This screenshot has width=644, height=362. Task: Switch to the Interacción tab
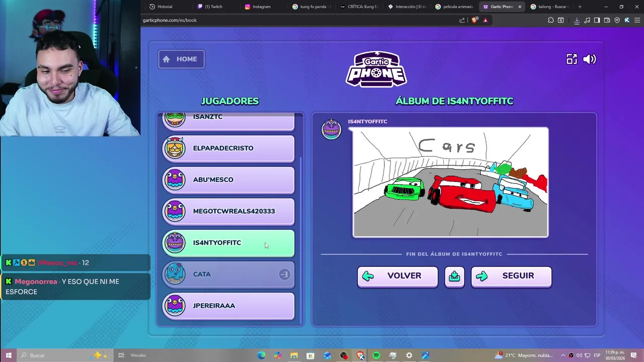pos(408,7)
